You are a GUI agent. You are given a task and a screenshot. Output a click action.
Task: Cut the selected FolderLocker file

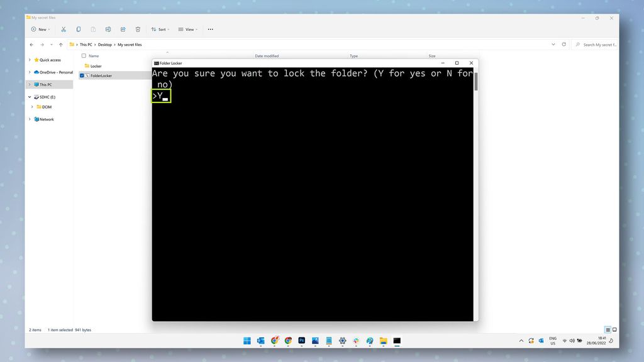(x=63, y=29)
